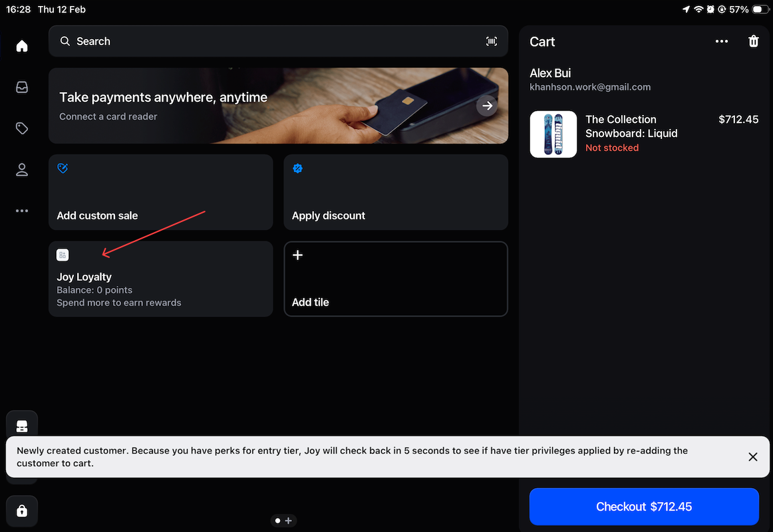
Task: Select the snowboard product thumbnail in cart
Action: tap(553, 134)
